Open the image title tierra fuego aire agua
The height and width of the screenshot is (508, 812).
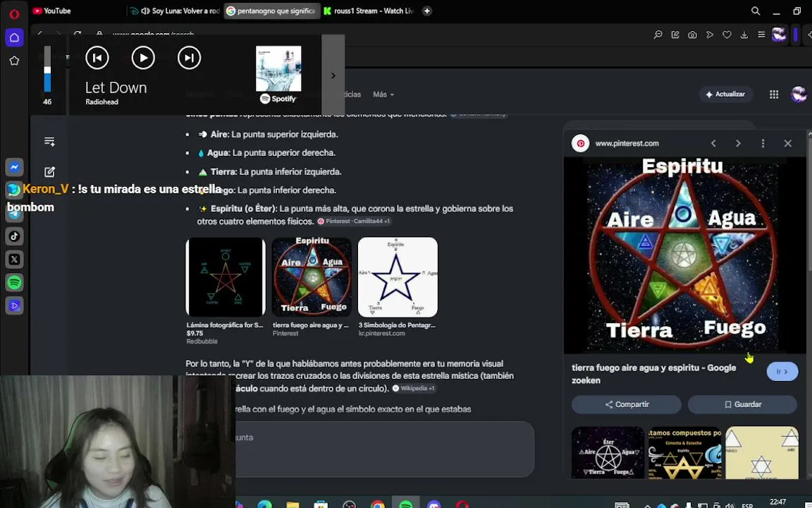click(653, 374)
